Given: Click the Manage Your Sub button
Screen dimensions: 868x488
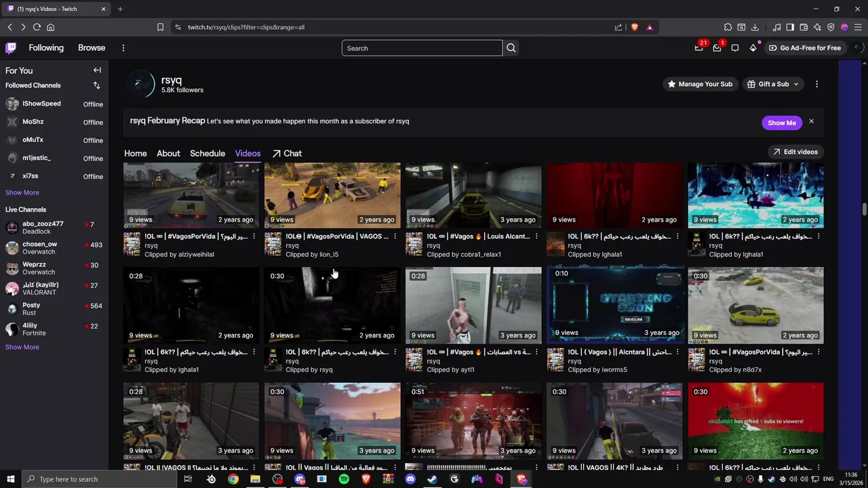Looking at the screenshot, I should tap(700, 84).
